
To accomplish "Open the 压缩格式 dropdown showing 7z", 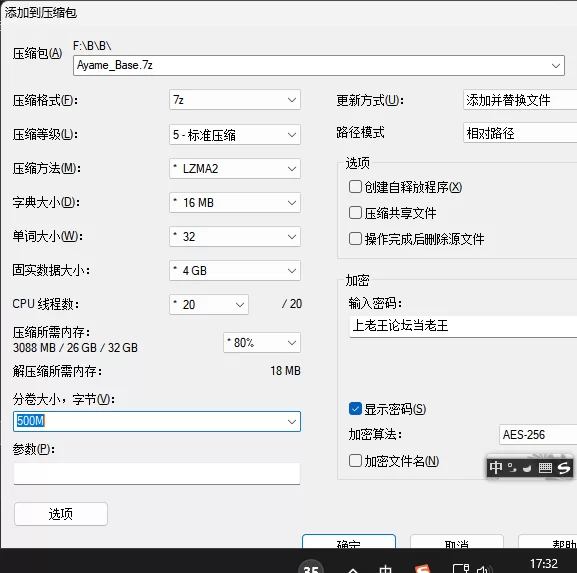I will click(x=235, y=100).
